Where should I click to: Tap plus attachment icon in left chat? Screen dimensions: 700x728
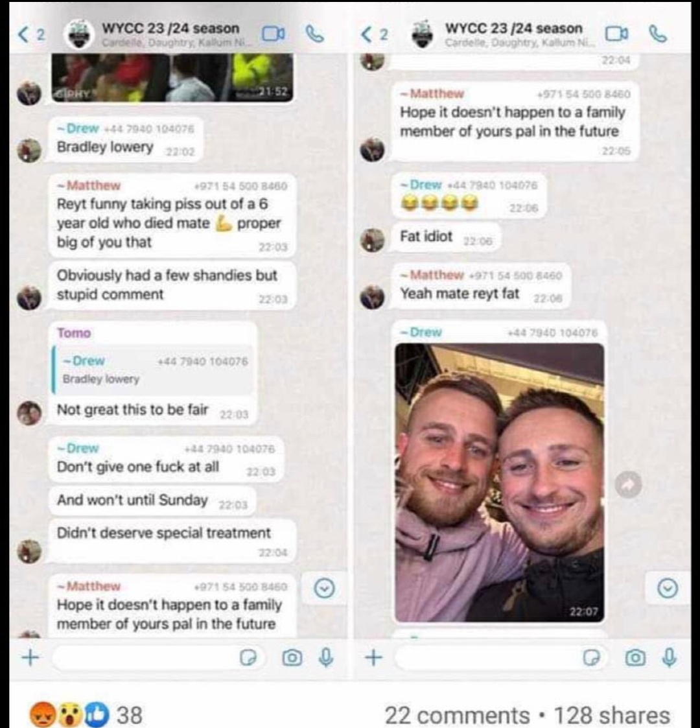[30, 657]
